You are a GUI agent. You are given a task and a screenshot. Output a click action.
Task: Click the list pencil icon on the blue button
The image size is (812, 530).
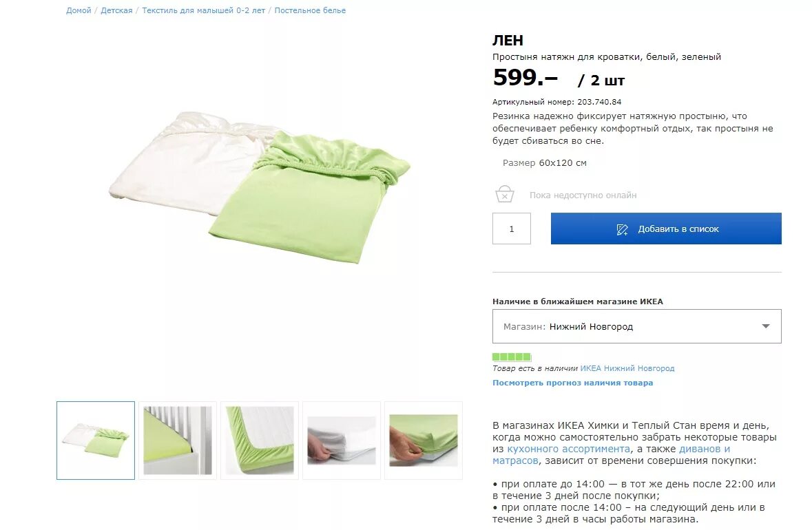click(622, 229)
